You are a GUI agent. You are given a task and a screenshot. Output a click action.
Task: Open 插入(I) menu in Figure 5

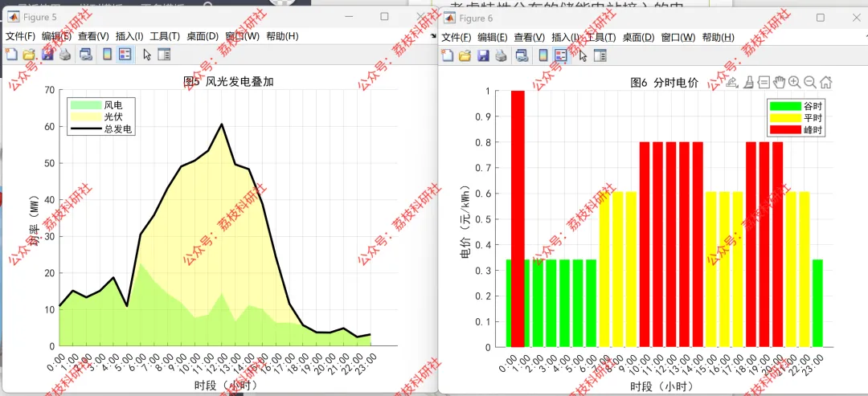[129, 36]
